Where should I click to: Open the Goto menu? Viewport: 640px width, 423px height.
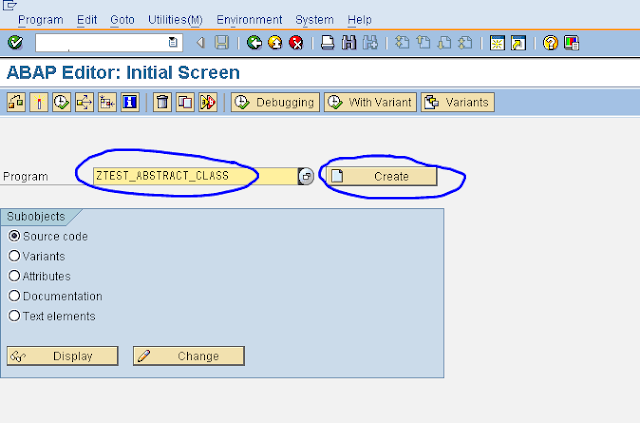tap(122, 20)
